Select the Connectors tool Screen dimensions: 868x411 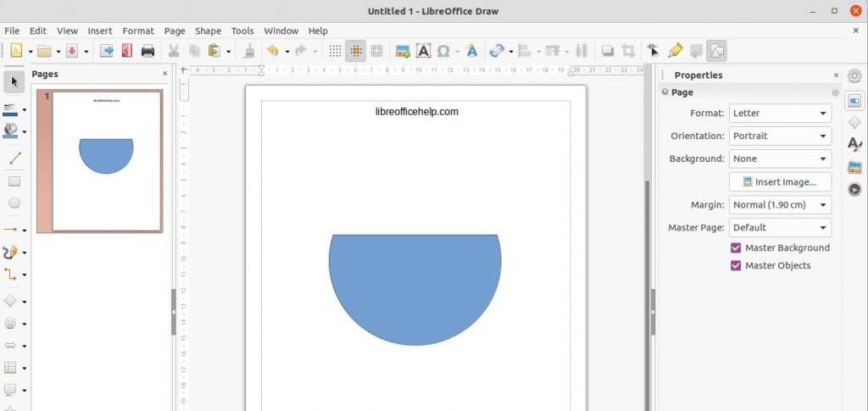coord(10,275)
